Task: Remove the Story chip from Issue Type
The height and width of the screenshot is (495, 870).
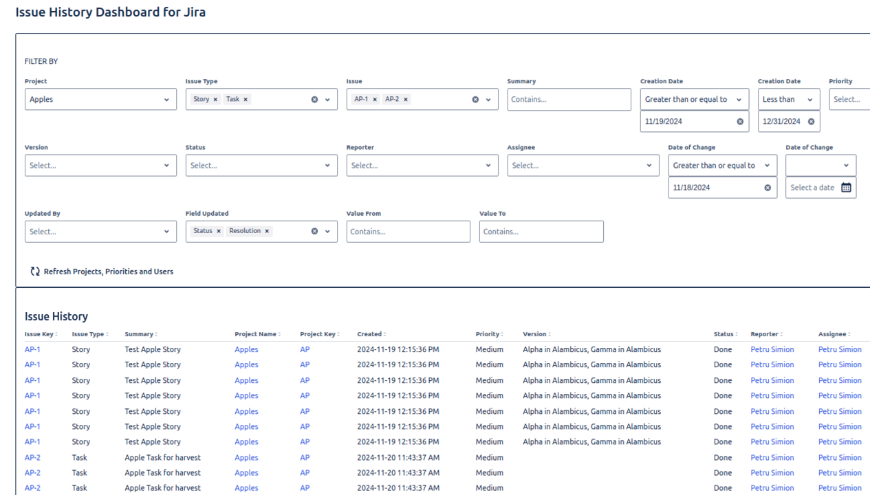Action: point(215,100)
